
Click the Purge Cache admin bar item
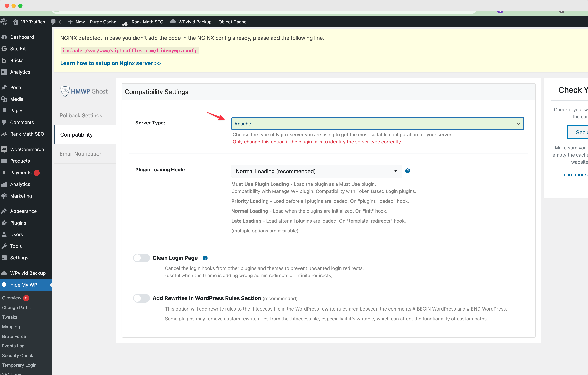point(103,22)
